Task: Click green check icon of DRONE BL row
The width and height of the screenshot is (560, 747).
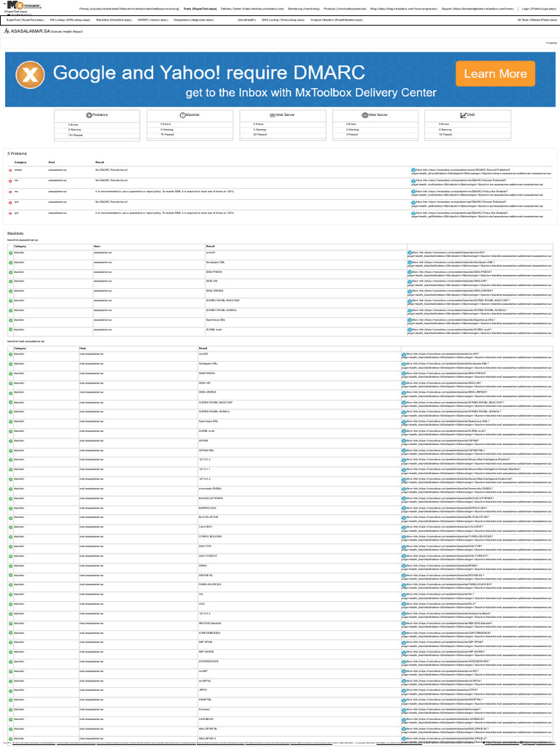Action: click(10, 576)
